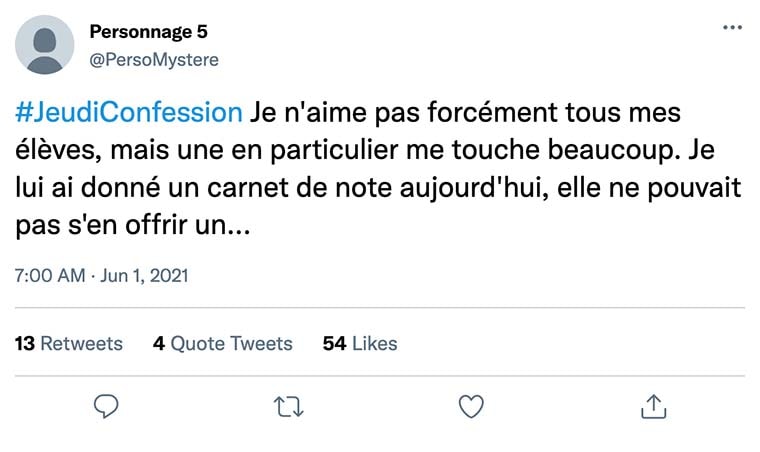The image size is (760, 452).
Task: Open the #JeudiConfession hashtag
Action: pos(129,111)
